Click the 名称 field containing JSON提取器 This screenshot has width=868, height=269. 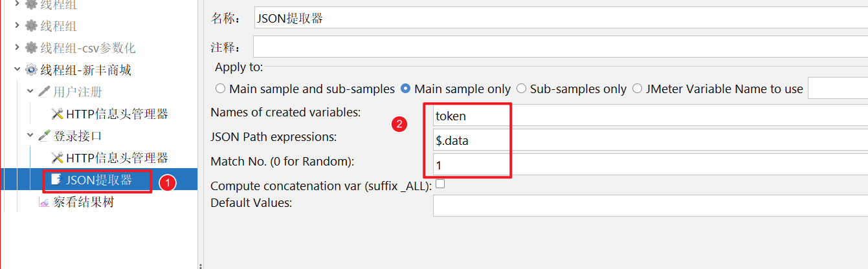pos(557,18)
